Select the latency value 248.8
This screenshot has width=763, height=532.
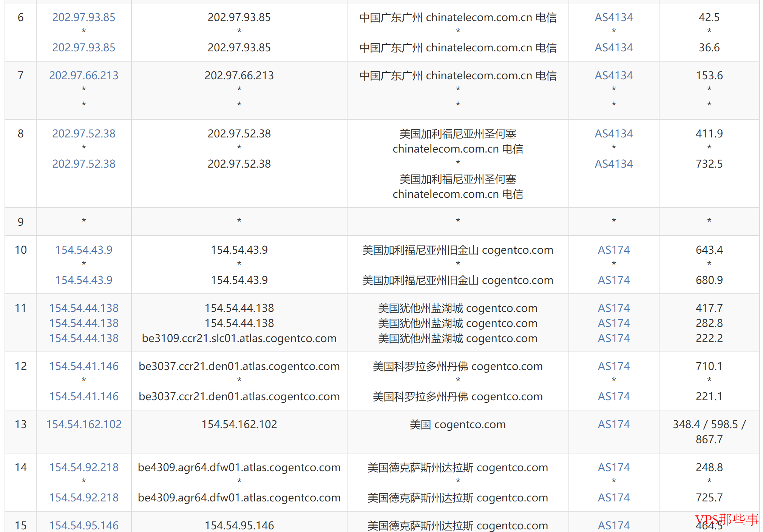(x=709, y=467)
